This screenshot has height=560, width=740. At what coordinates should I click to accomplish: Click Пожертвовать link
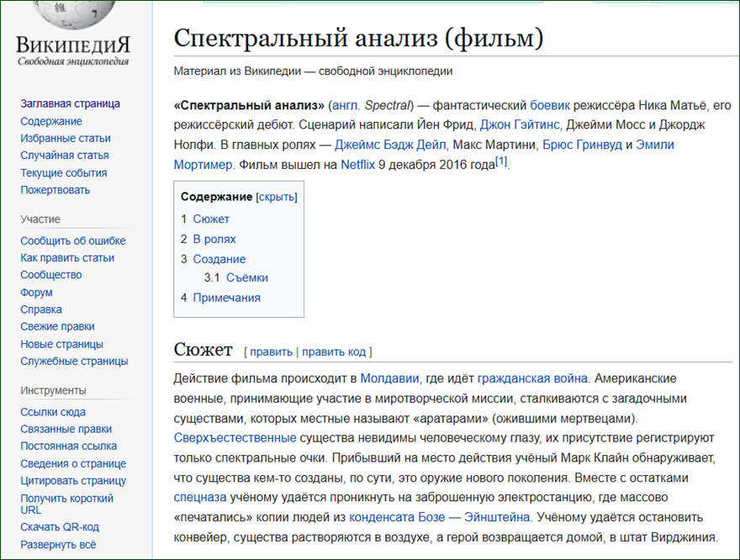[55, 190]
